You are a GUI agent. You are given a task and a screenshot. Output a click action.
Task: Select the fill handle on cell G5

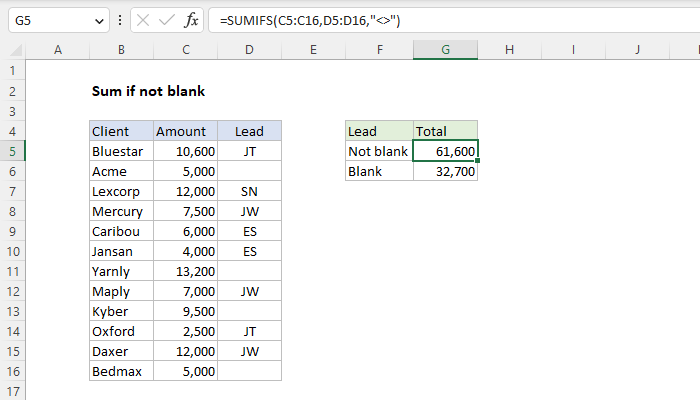(x=477, y=161)
